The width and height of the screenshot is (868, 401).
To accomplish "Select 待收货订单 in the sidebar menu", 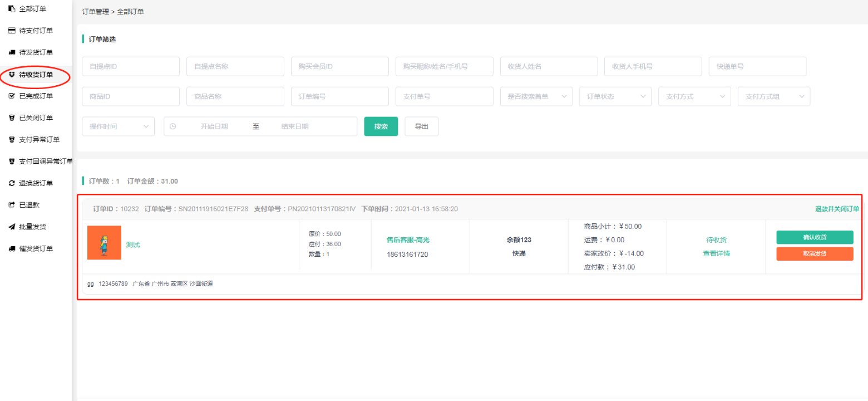I will (x=36, y=75).
